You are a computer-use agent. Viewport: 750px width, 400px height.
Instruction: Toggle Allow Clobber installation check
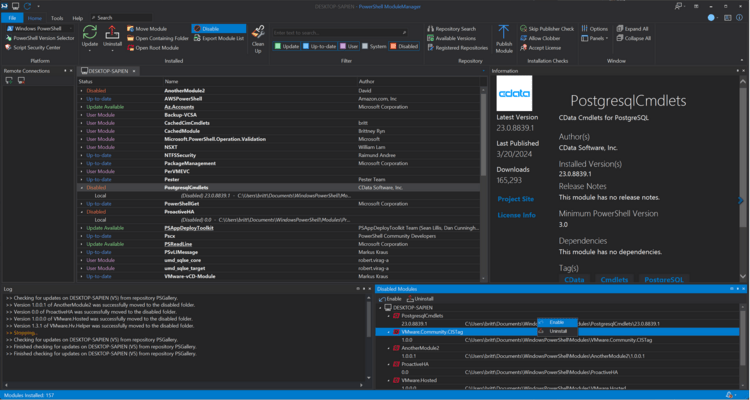pyautogui.click(x=540, y=38)
